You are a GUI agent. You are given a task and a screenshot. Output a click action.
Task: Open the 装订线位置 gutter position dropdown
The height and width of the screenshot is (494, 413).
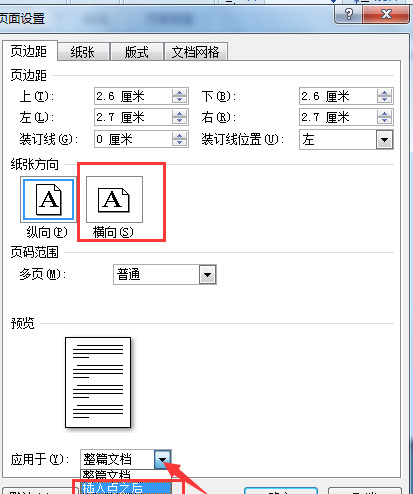384,140
